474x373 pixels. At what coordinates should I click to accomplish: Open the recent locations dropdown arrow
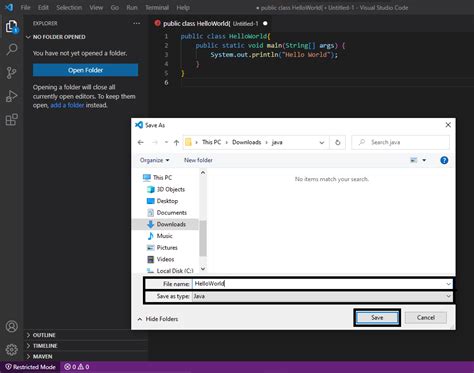pos(166,142)
